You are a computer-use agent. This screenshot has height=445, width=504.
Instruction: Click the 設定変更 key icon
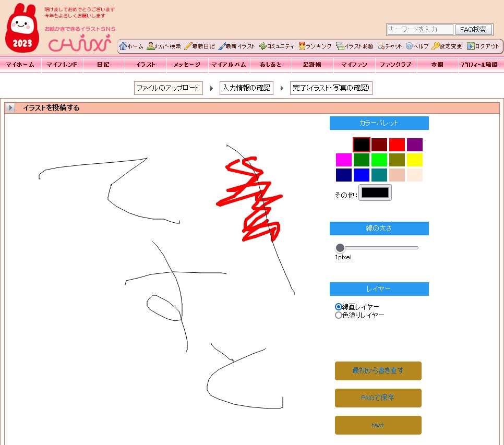tap(435, 46)
